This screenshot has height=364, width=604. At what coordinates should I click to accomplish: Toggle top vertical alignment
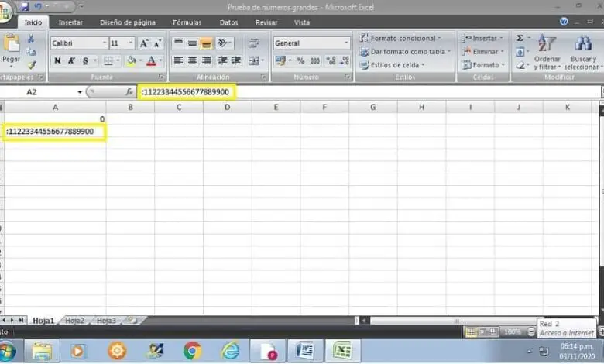coord(178,43)
